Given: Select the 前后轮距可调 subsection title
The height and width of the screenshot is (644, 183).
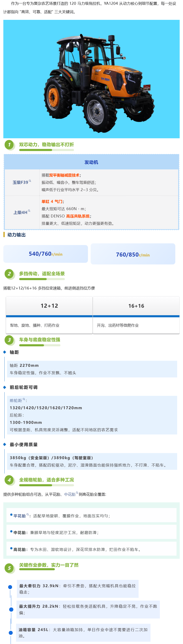Looking at the screenshot, I should coord(24,387).
